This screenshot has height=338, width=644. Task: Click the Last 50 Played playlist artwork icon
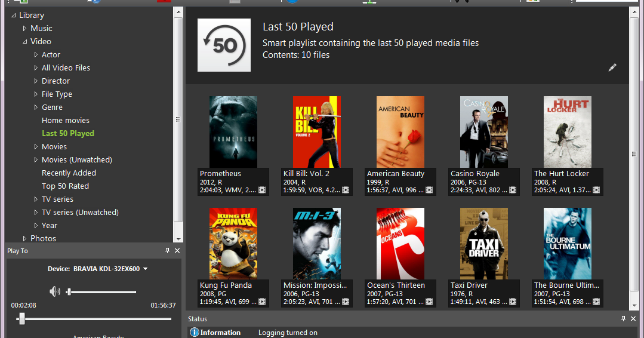224,45
